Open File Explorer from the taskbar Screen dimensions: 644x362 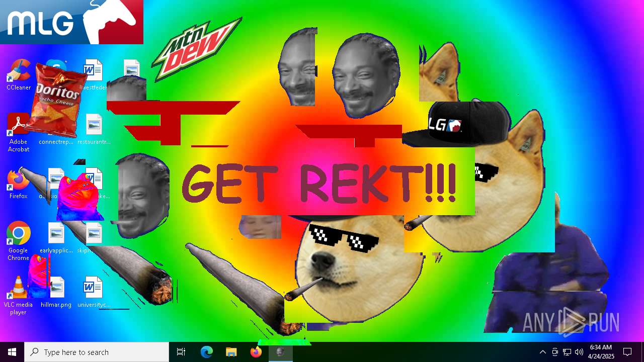[231, 352]
